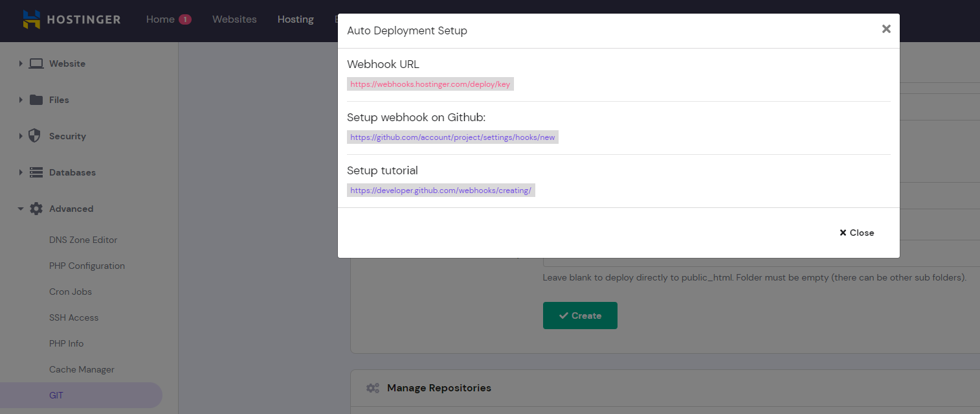The width and height of the screenshot is (980, 414).
Task: Click the Manage Repositories gears icon
Action: 372,388
